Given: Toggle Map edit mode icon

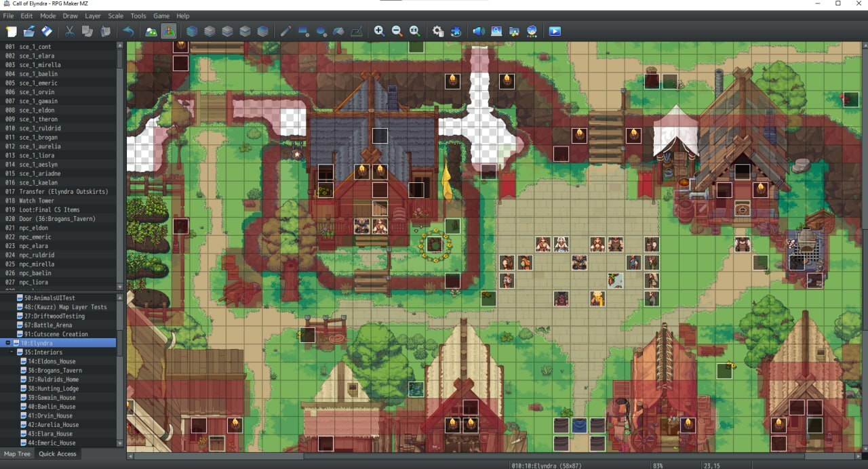Looking at the screenshot, I should (151, 31).
